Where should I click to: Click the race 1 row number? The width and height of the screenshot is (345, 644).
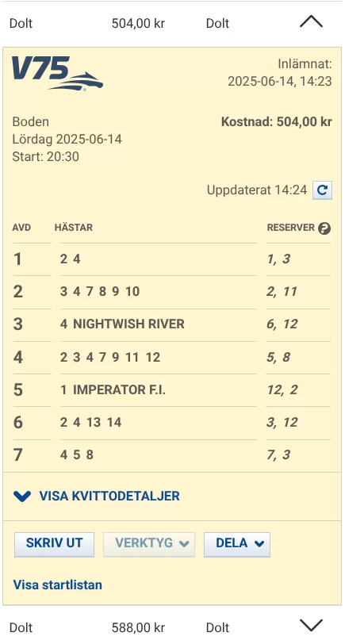tap(17, 259)
